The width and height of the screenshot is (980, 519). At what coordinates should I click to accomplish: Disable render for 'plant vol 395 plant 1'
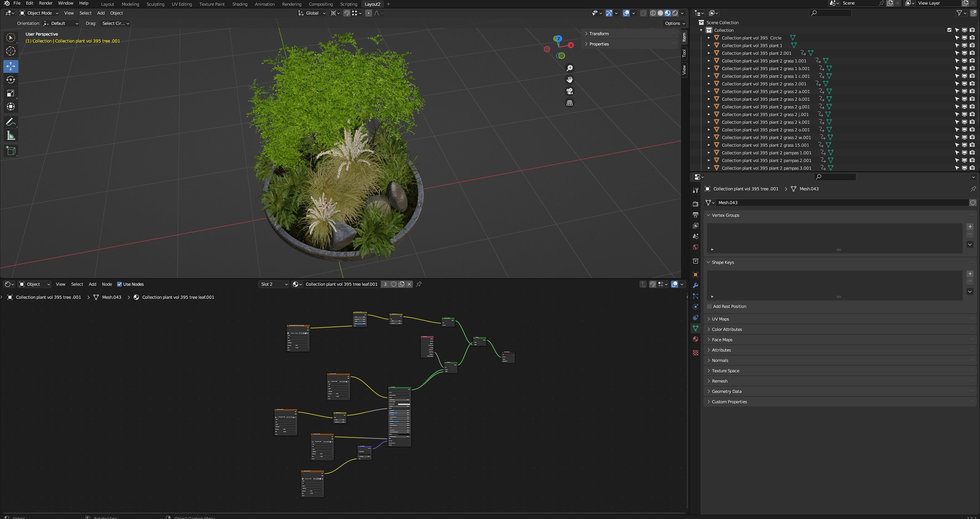coord(972,45)
